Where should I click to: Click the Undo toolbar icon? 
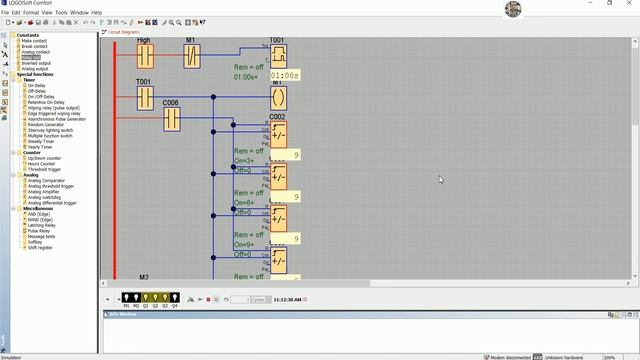[x=85, y=22]
